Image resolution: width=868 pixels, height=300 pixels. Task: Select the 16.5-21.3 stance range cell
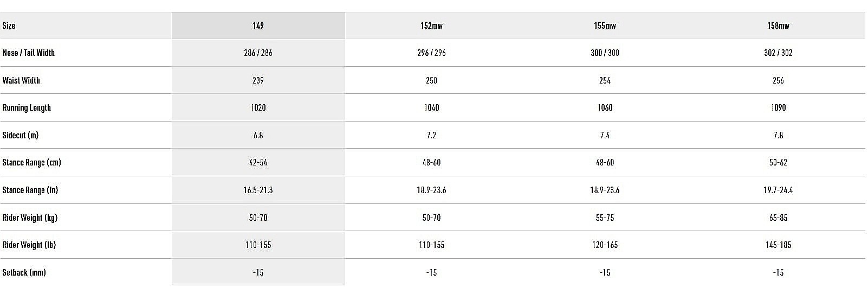tap(258, 190)
